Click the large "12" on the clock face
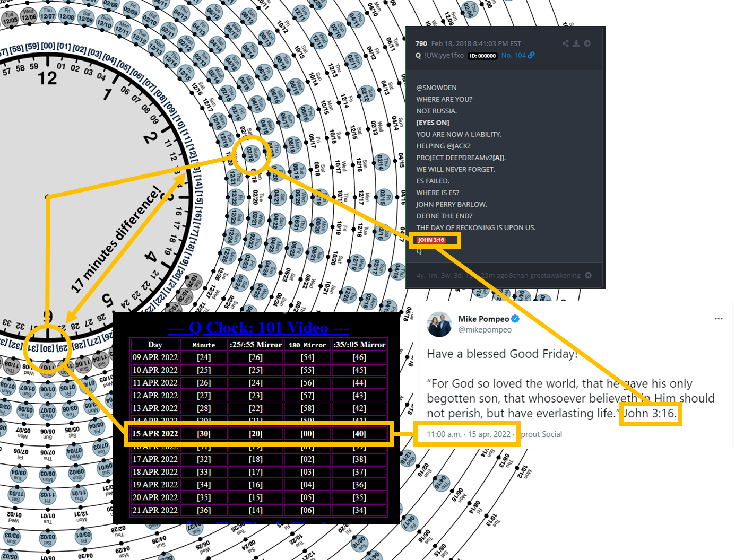 tap(47, 78)
